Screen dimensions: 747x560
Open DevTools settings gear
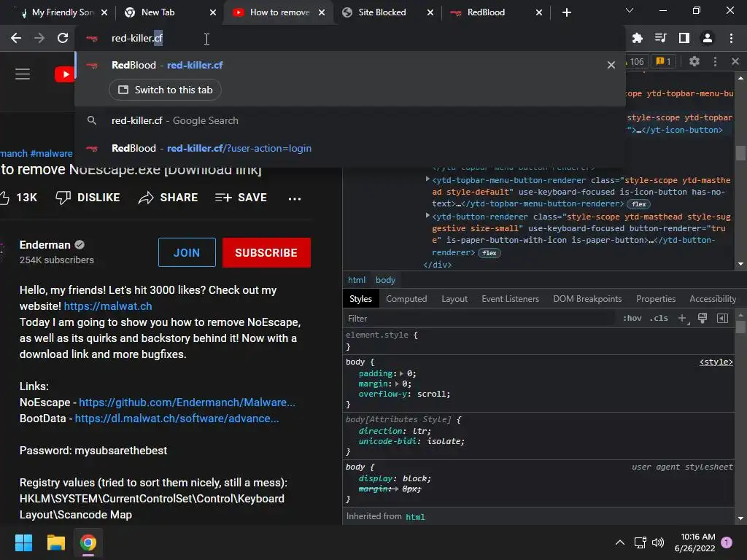click(x=694, y=61)
